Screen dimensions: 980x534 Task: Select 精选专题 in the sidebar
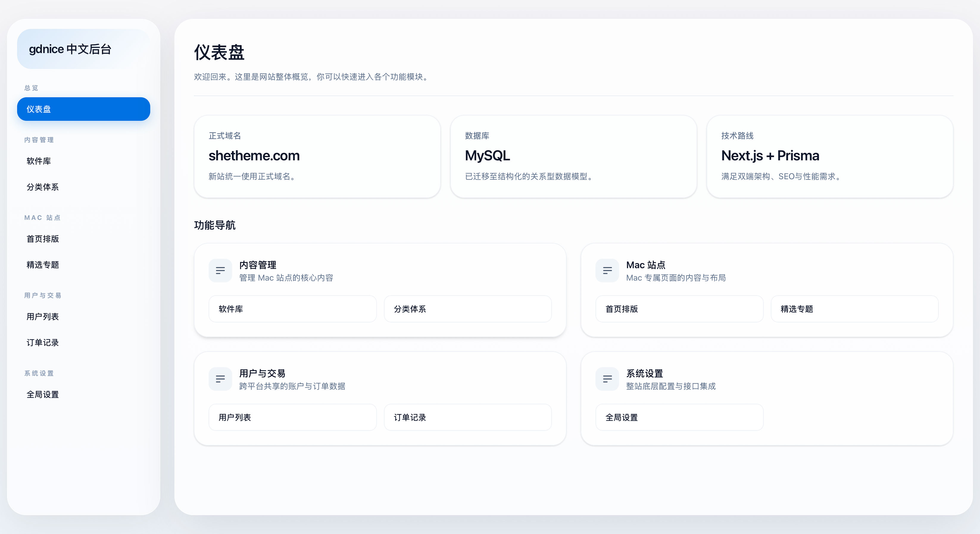click(84, 265)
